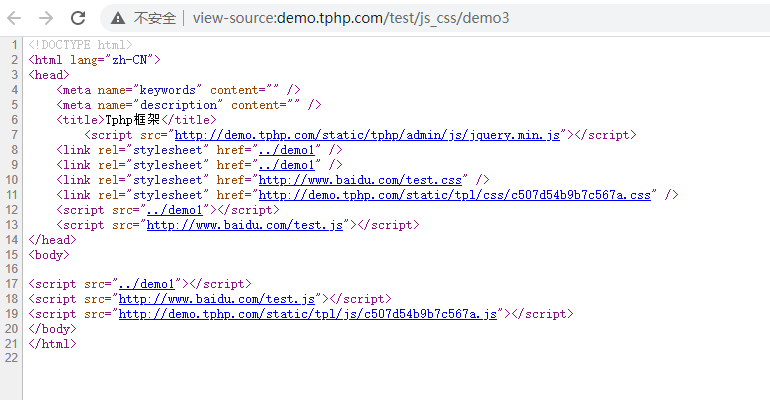The height and width of the screenshot is (400, 770).
Task: Open the jquery.min.js script link
Action: tap(367, 135)
